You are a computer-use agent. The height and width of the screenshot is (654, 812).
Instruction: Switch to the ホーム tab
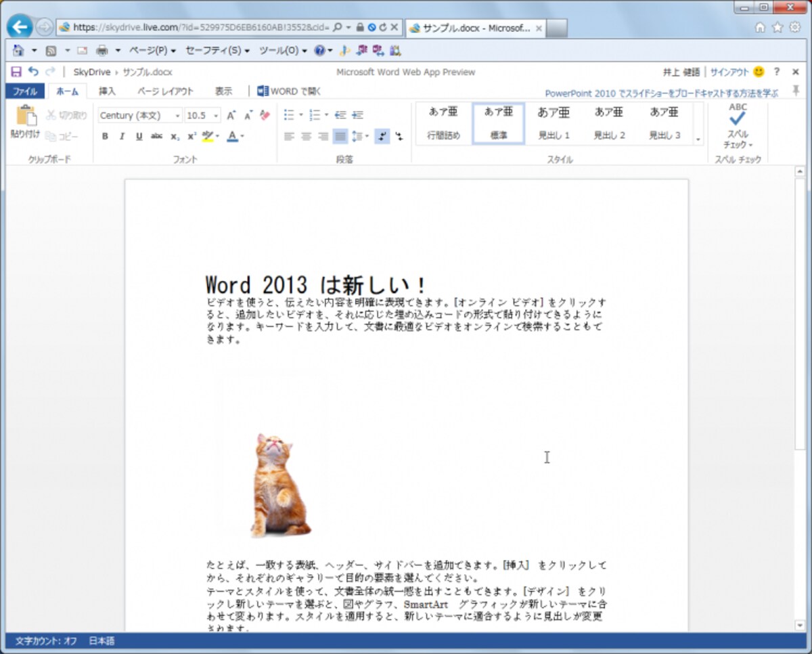click(67, 91)
